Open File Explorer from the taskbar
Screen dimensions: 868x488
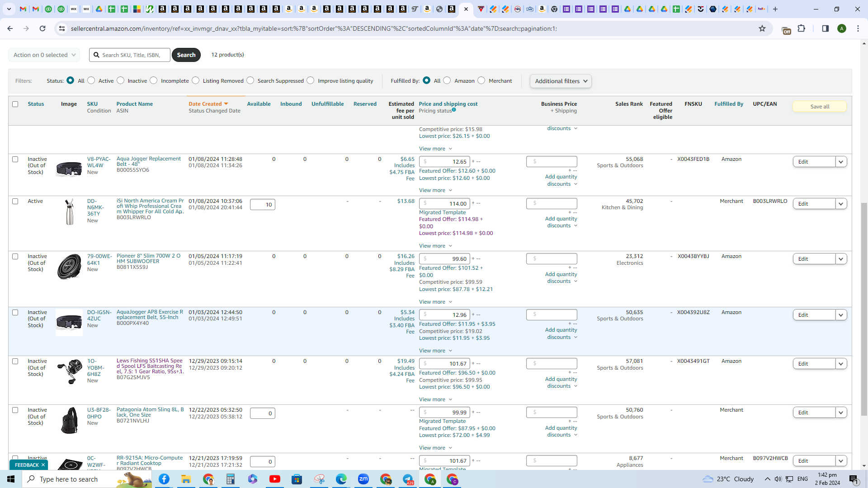186,479
